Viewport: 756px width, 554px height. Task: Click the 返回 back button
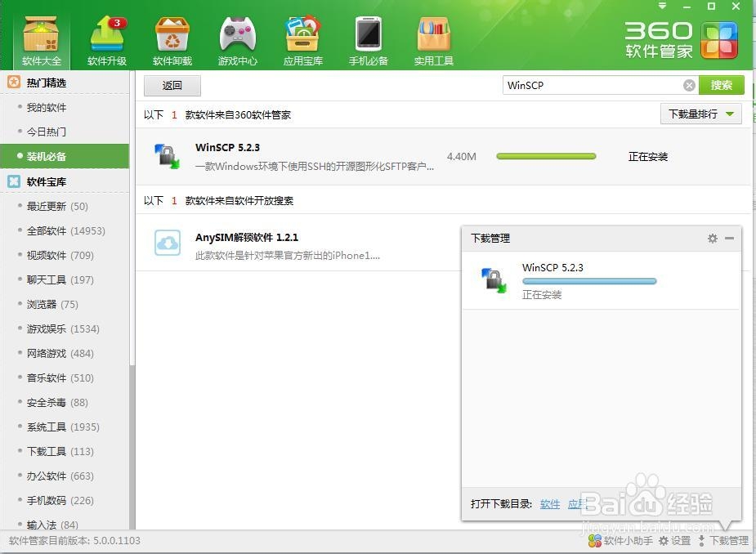(x=172, y=85)
